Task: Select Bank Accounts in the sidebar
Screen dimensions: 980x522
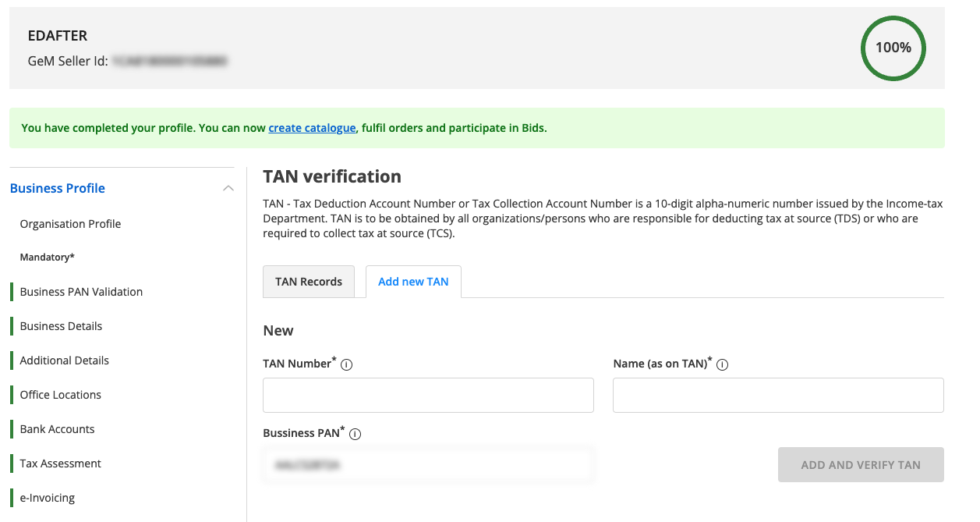Action: pyautogui.click(x=57, y=428)
